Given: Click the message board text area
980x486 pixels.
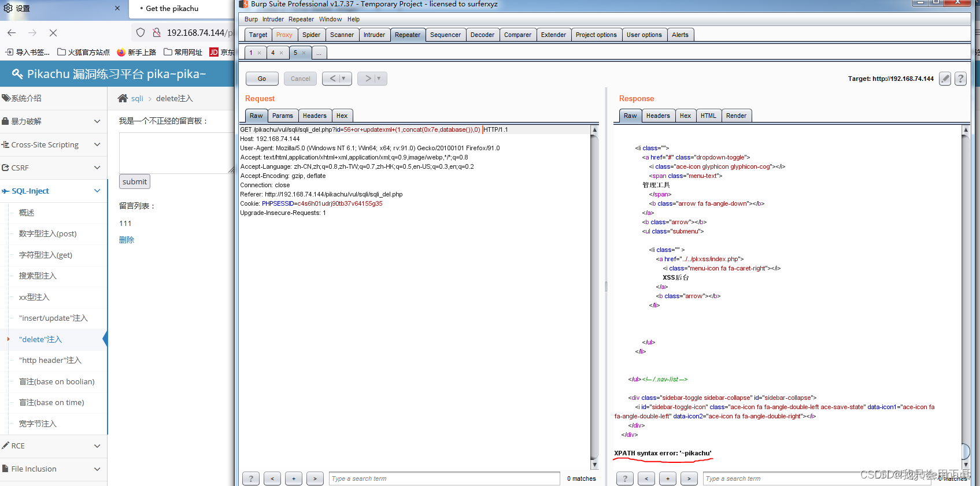Looking at the screenshot, I should coord(176,153).
